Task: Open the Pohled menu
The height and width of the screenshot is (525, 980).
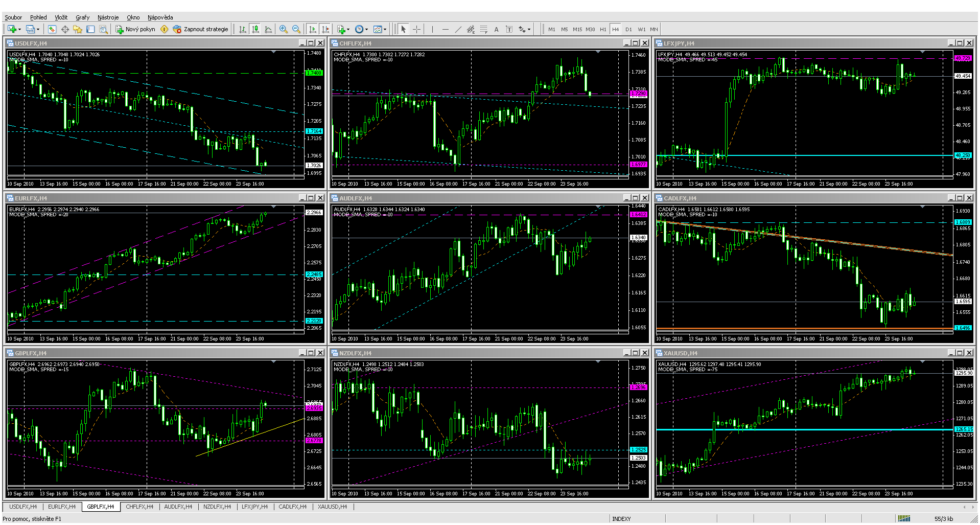Action: point(38,17)
